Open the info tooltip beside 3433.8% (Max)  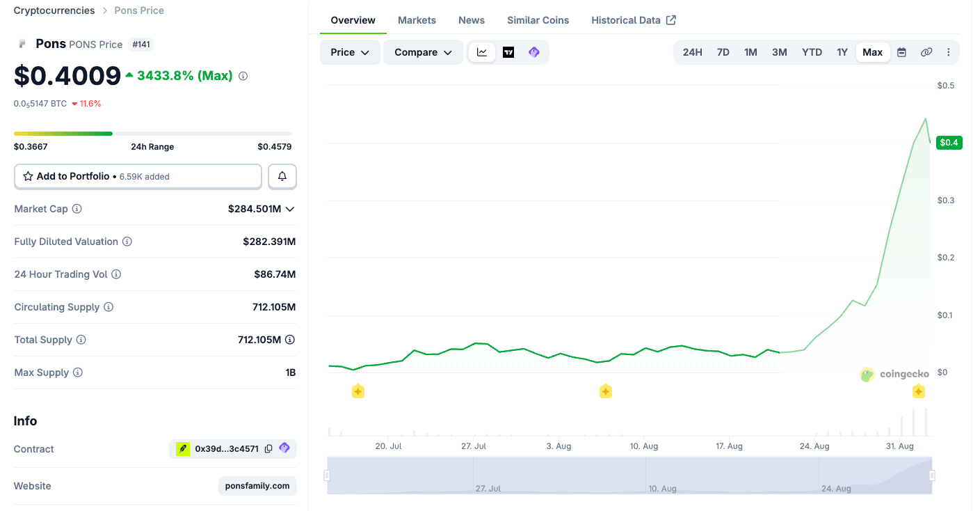tap(243, 76)
